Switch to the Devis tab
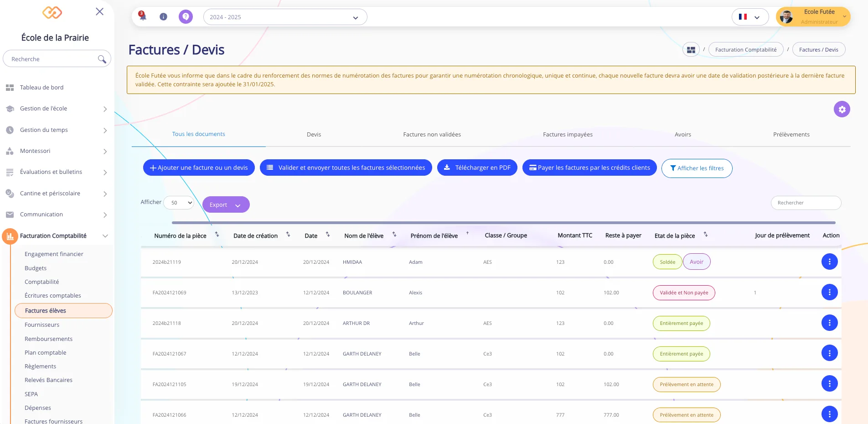The image size is (868, 424). [x=314, y=135]
